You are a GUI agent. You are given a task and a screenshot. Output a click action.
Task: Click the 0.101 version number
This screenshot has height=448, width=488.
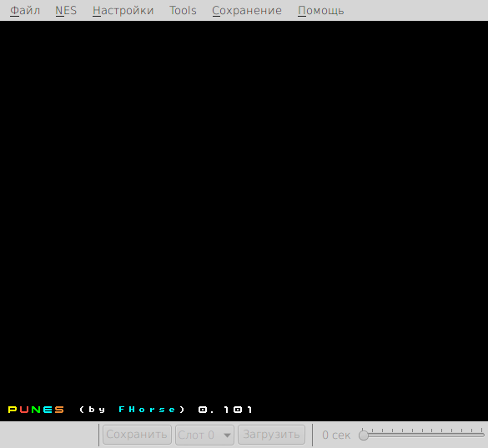click(225, 410)
